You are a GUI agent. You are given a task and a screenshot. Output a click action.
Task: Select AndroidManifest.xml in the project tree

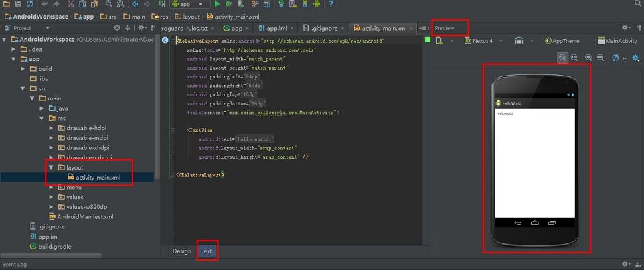(x=84, y=217)
